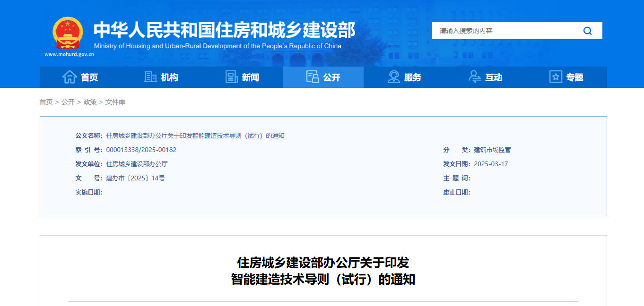Screen dimensions: 644x306
Task: Open the 机构 navigation tab
Action: [161, 77]
